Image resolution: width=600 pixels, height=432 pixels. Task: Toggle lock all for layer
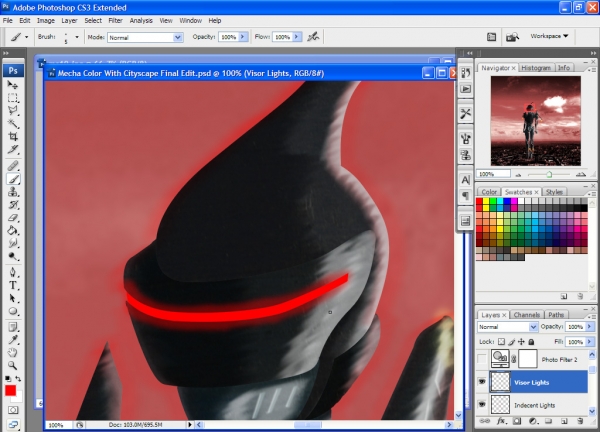[531, 342]
